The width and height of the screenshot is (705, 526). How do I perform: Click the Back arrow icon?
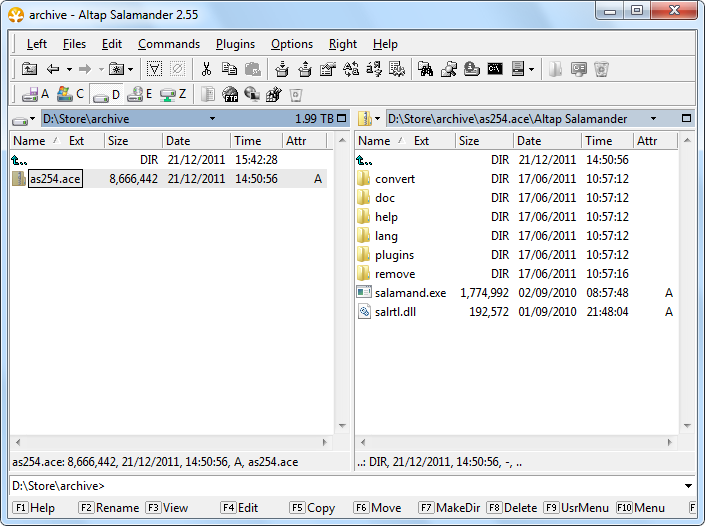pyautogui.click(x=53, y=69)
